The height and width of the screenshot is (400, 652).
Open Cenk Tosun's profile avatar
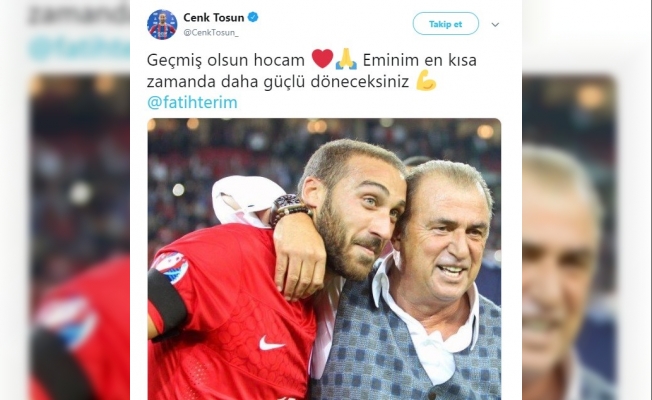pyautogui.click(x=162, y=25)
